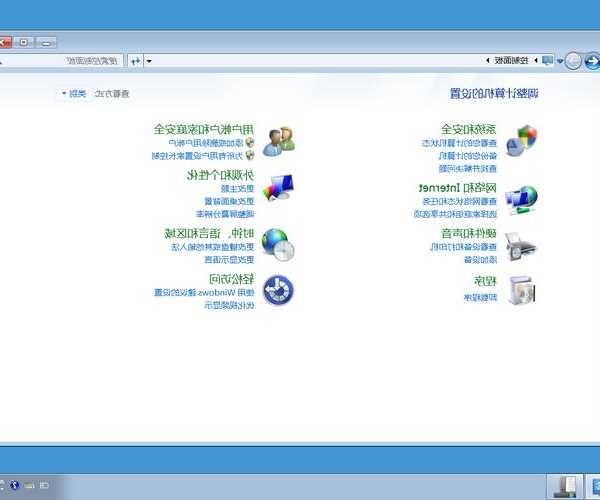Screen dimensions: 600x500
Task: Click the arrow after 控制面板 in breadcrumb
Action: coord(486,61)
